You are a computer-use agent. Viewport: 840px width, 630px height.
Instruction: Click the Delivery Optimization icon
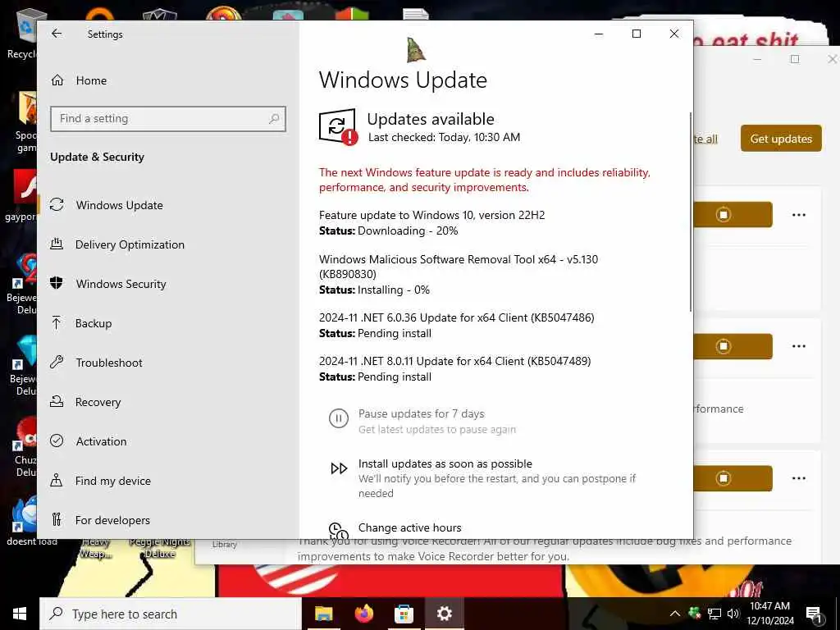pos(57,244)
